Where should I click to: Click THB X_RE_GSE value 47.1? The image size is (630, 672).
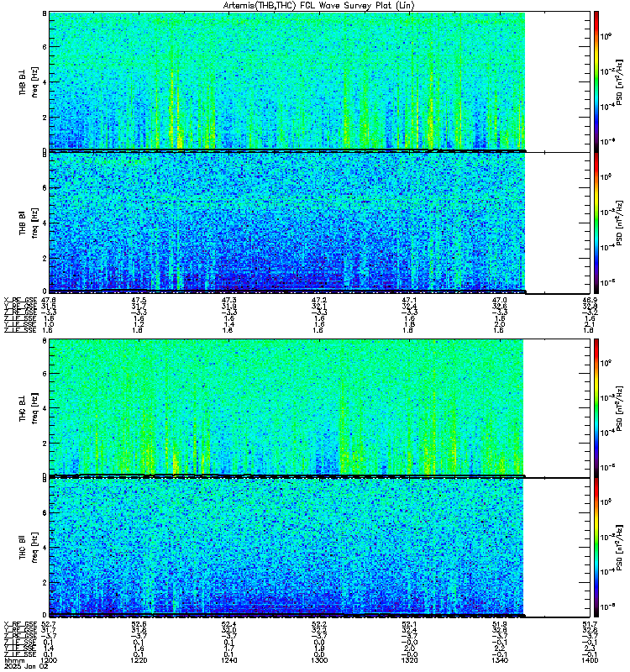[x=409, y=300]
